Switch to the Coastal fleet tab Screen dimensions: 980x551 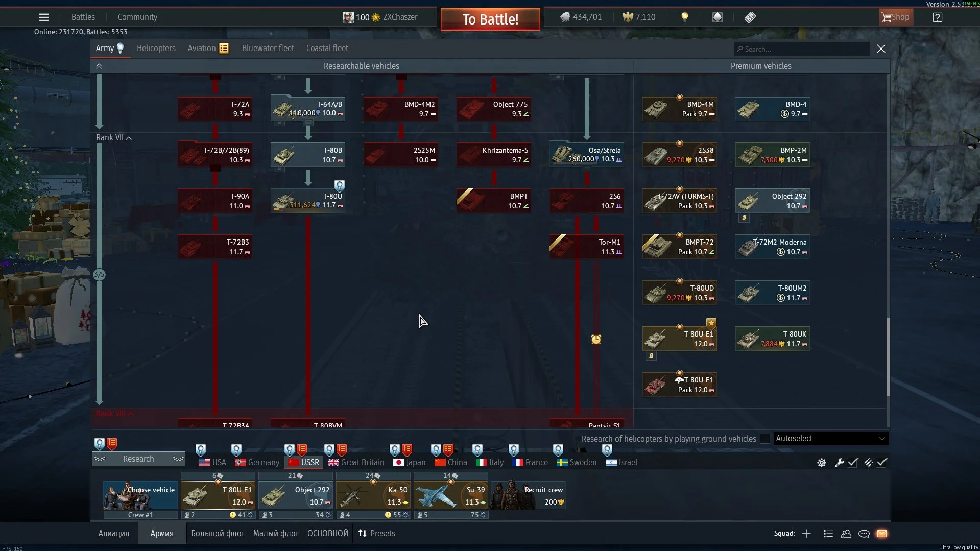point(327,48)
